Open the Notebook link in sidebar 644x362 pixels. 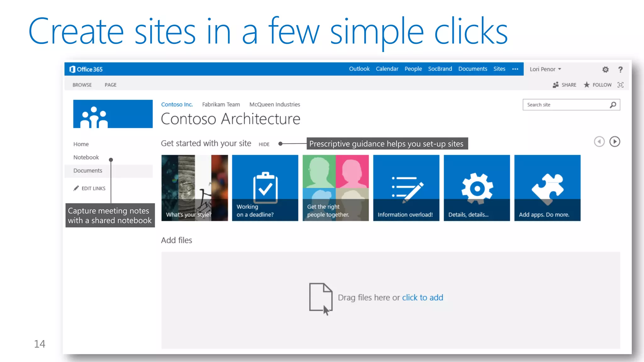point(86,157)
